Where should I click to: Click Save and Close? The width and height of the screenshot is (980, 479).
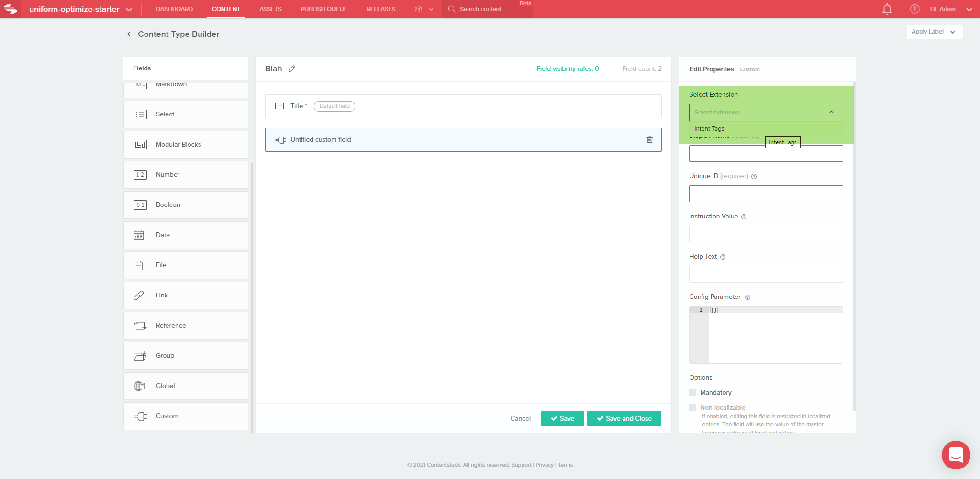624,418
